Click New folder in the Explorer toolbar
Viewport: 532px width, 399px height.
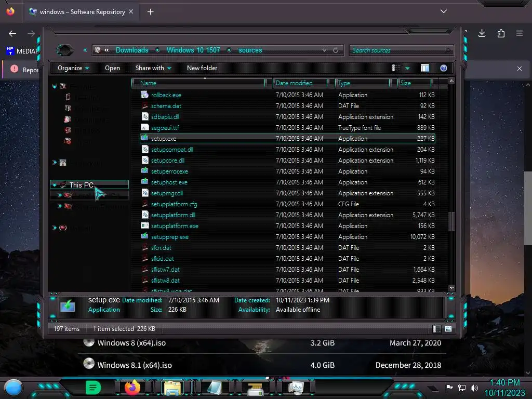point(202,68)
